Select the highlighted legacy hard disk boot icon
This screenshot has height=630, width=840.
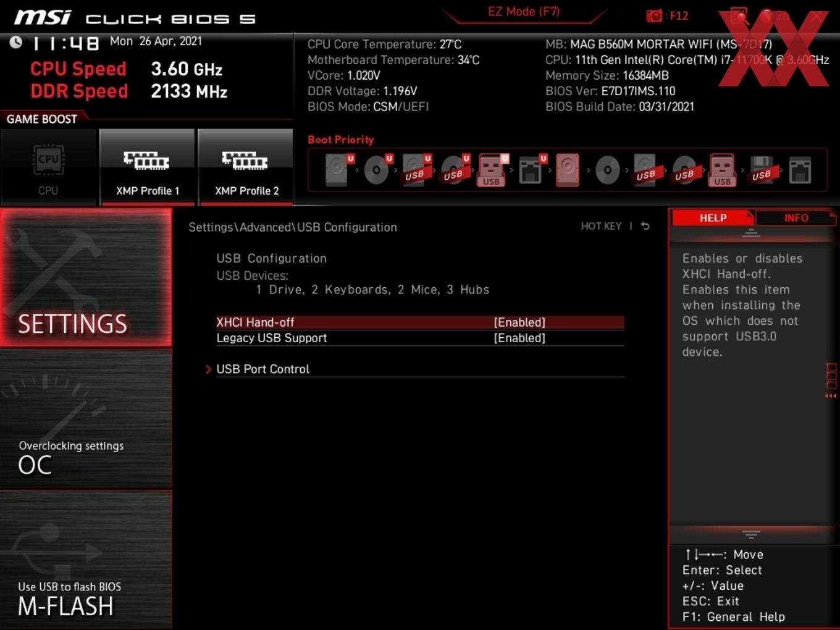pos(568,170)
